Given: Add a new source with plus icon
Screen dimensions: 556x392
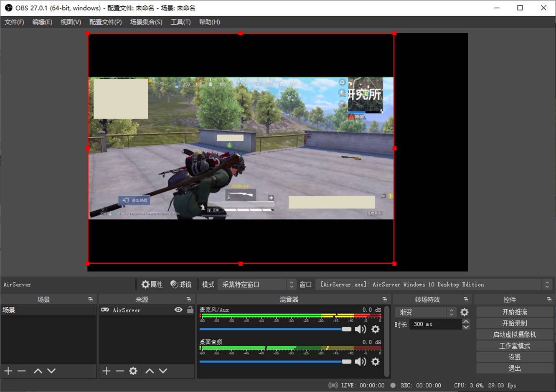Looking at the screenshot, I should tap(107, 371).
